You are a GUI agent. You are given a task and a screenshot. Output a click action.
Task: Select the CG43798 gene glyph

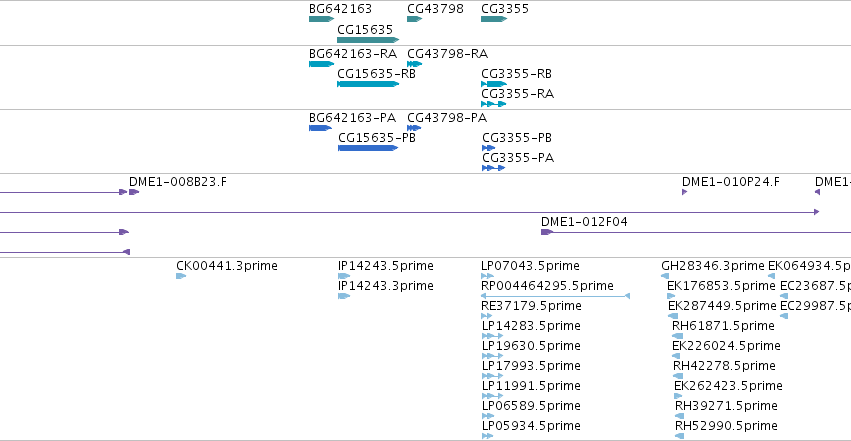(x=415, y=19)
